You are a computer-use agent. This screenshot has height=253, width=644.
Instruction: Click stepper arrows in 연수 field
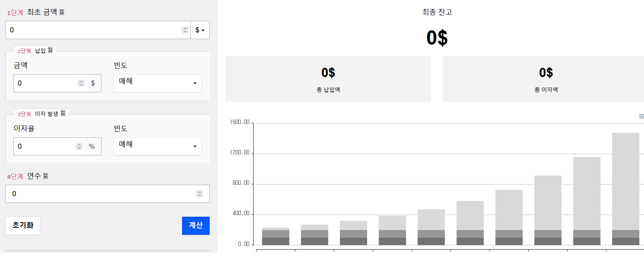(199, 194)
